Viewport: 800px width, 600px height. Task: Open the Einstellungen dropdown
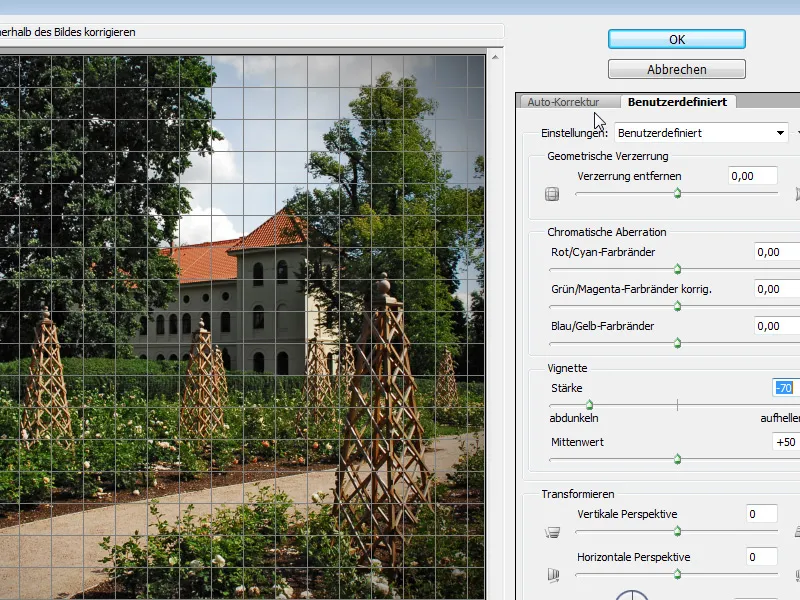click(x=701, y=133)
